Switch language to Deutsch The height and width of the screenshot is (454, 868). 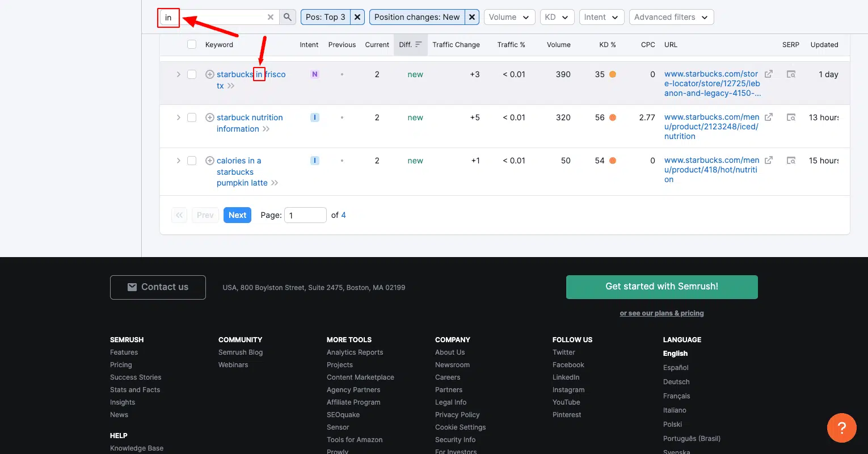(676, 382)
